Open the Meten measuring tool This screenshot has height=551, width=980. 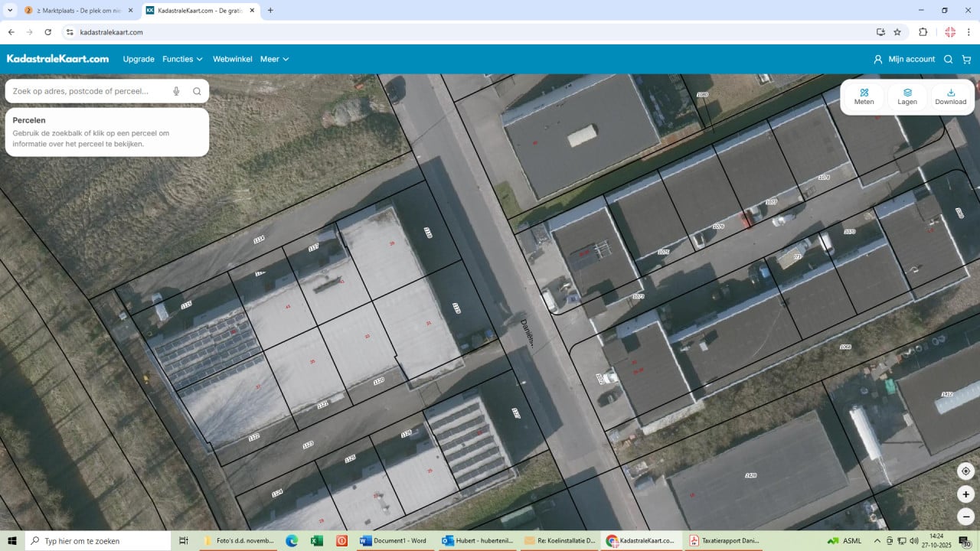[x=864, y=96]
